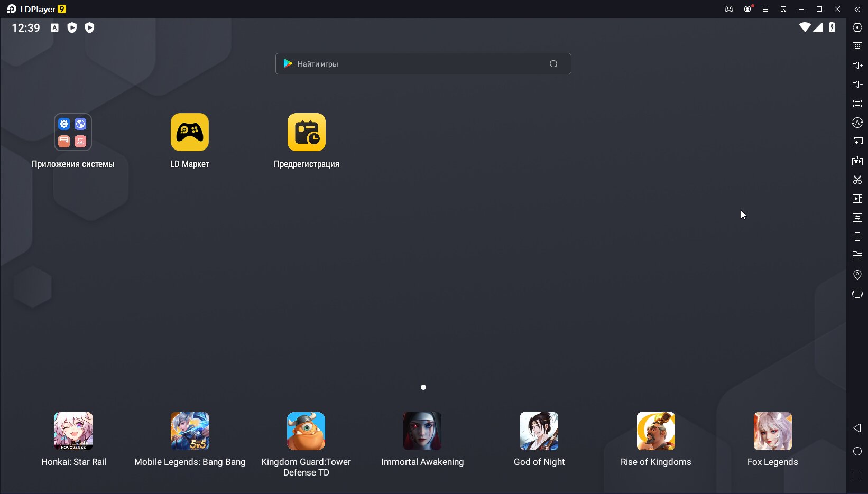Open the virtual GPS location icon
868x494 pixels.
click(857, 275)
